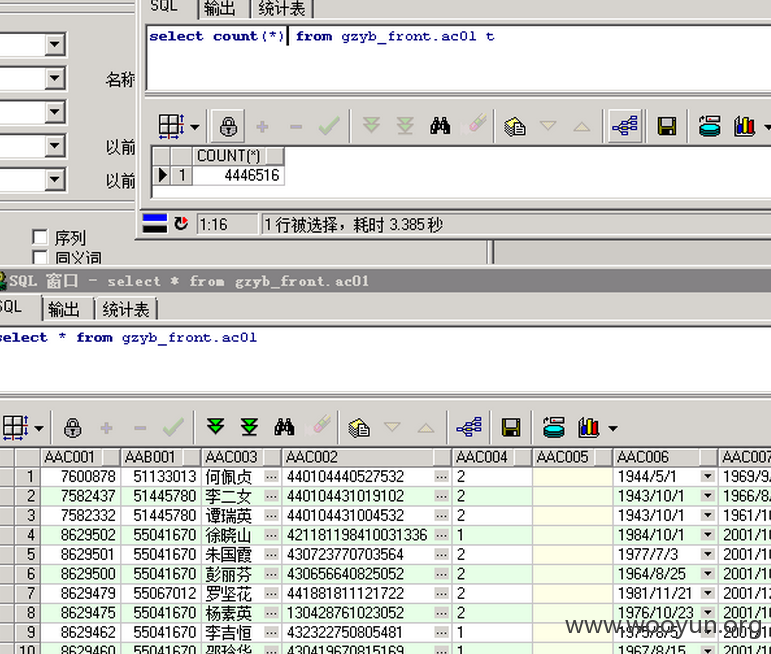The image size is (771, 654).
Task: Switch to 输出 tab in lower ac01 window
Action: [x=64, y=309]
